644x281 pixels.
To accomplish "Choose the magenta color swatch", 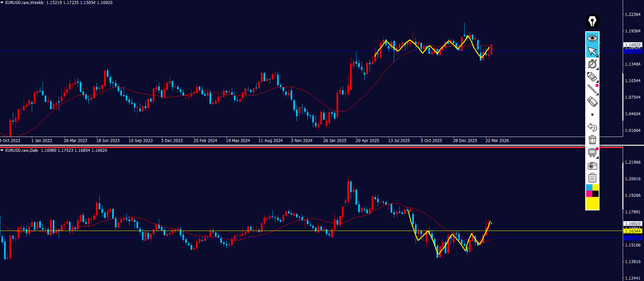I will [x=589, y=194].
